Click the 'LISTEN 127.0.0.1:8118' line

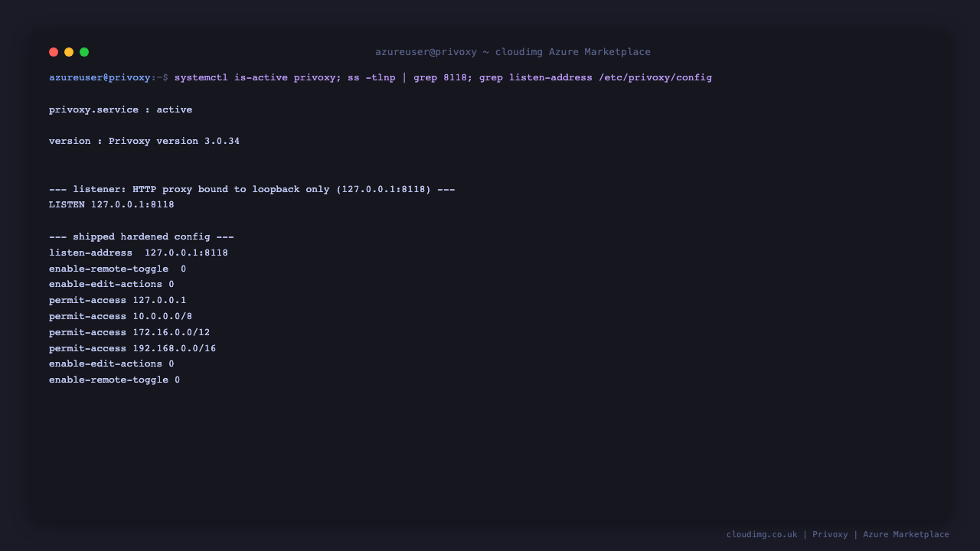tap(112, 204)
